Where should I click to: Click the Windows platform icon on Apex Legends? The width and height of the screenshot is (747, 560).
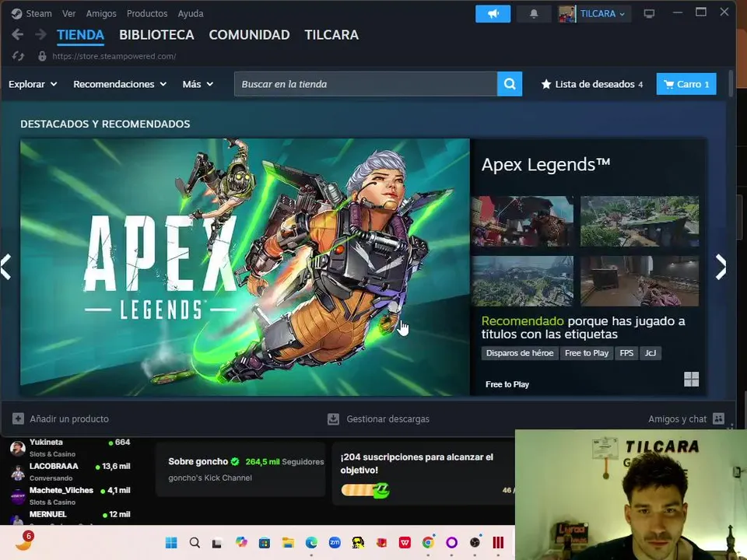coord(691,379)
